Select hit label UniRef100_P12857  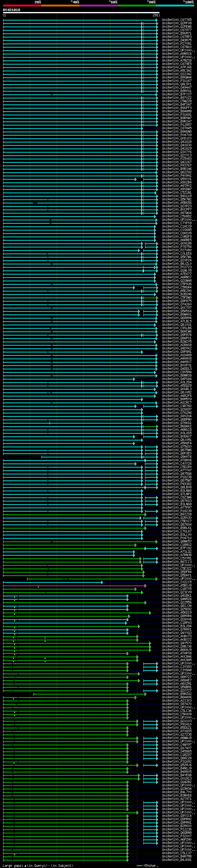click(x=177, y=125)
